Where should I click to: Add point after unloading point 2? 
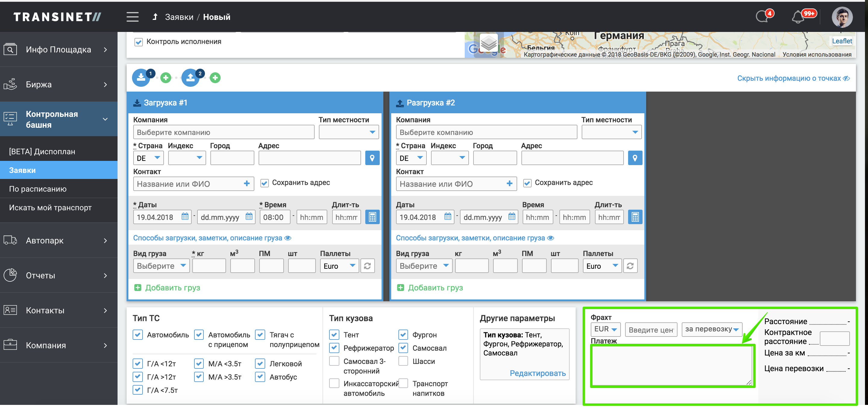click(215, 78)
